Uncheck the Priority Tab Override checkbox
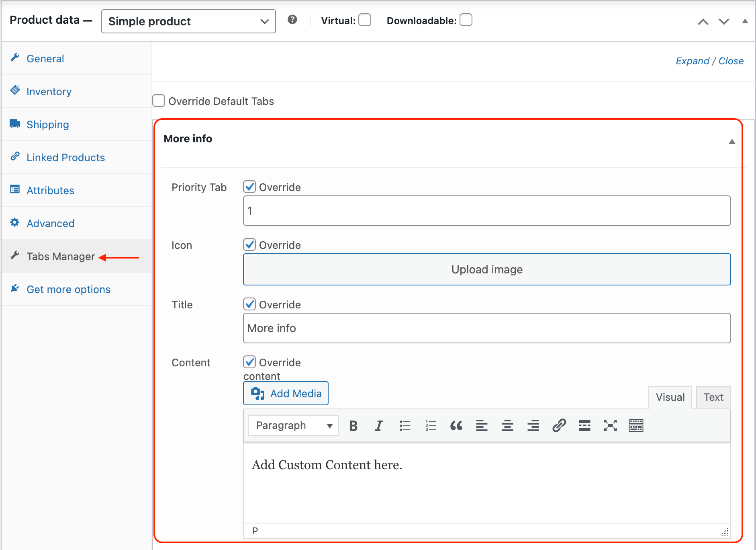The width and height of the screenshot is (756, 550). coord(249,186)
